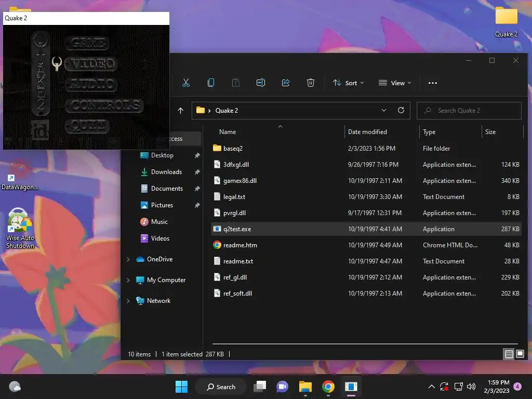This screenshot has height=399, width=532.
Task: Click the Delete trash icon in toolbar
Action: pos(311,83)
